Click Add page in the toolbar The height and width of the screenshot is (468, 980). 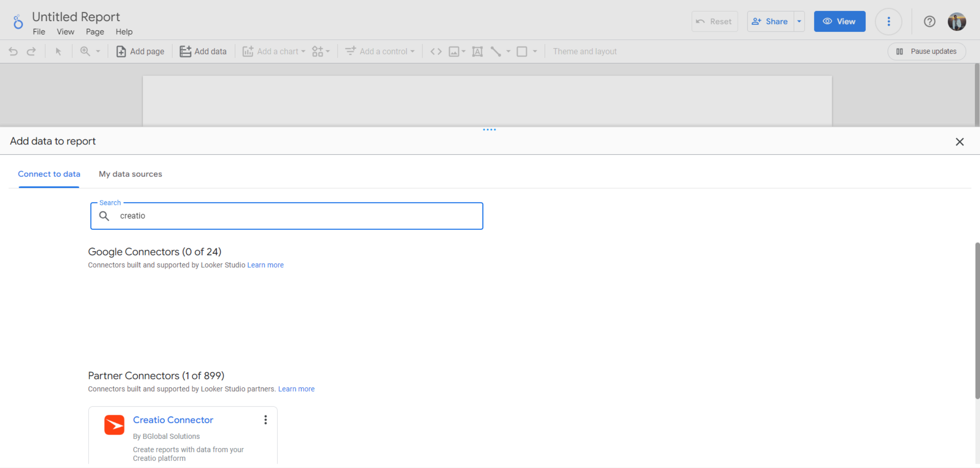click(140, 51)
